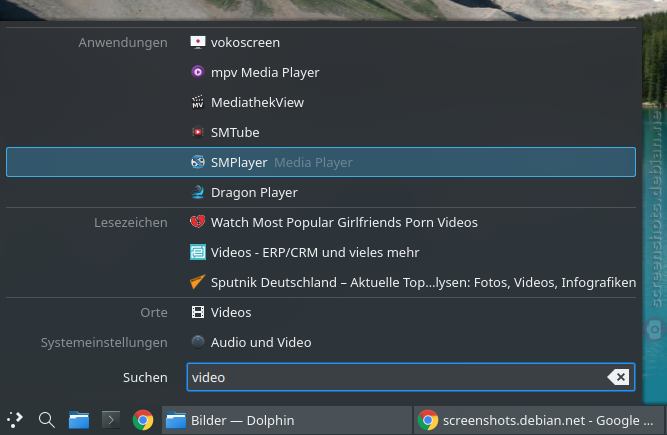Viewport: 667px width, 435px height.
Task: Open the Sputnik Deutschland bookmark
Action: point(321,282)
